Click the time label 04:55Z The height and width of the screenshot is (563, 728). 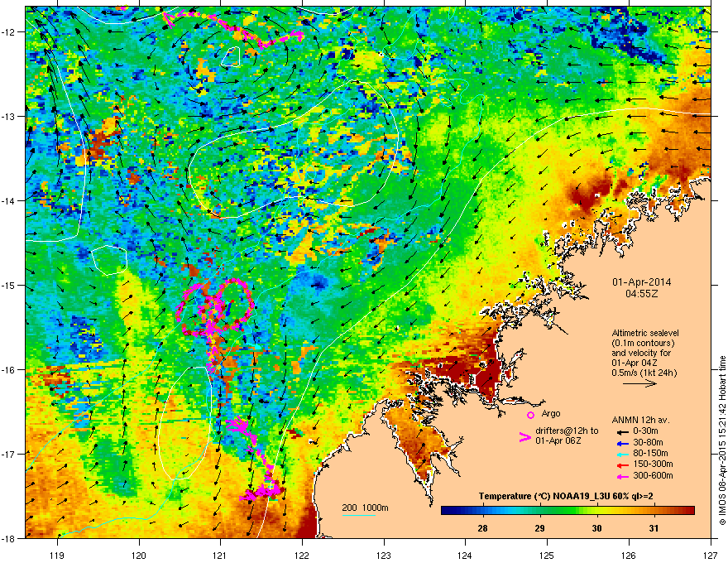(x=641, y=294)
